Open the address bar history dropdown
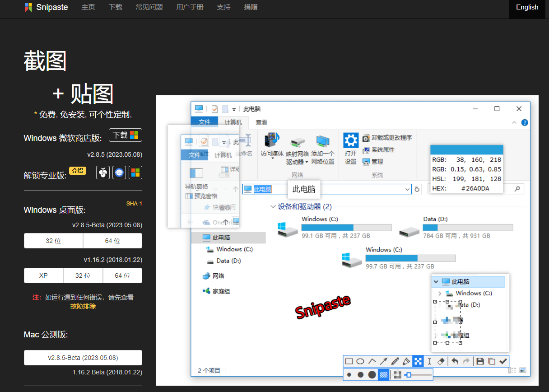Screen dimensions: 549x392 click(x=407, y=189)
